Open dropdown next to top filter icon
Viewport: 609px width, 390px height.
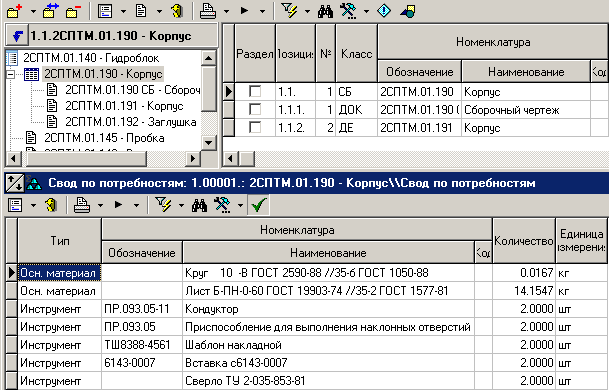(308, 12)
